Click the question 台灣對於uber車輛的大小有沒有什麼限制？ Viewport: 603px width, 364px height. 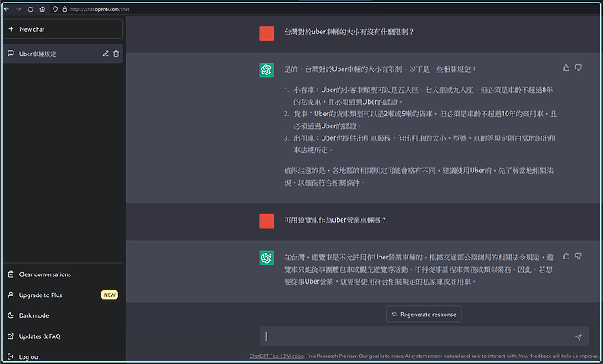(x=348, y=32)
